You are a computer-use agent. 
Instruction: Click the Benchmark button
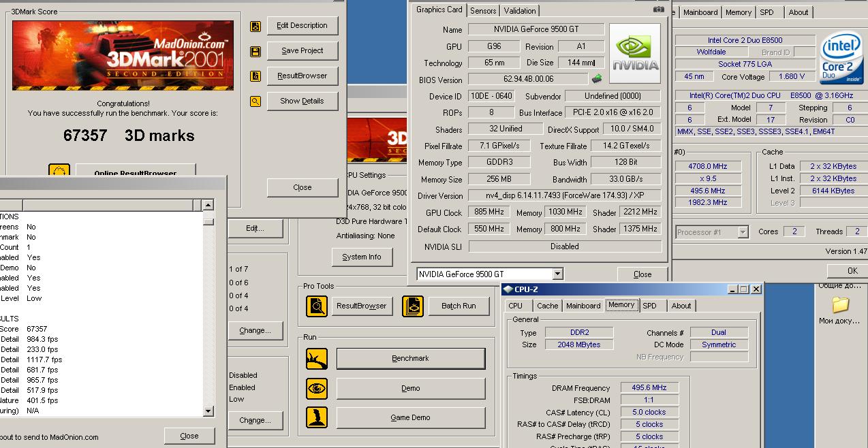tap(411, 359)
